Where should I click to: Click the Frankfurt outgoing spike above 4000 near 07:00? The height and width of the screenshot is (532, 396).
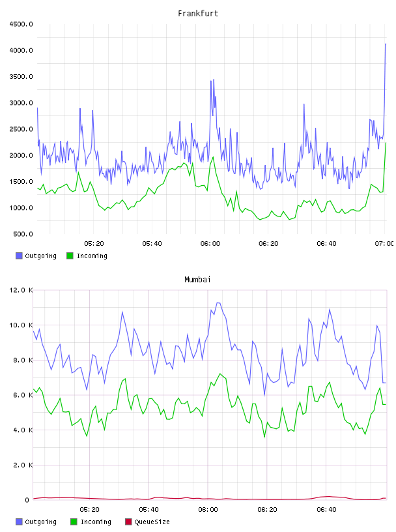point(386,44)
